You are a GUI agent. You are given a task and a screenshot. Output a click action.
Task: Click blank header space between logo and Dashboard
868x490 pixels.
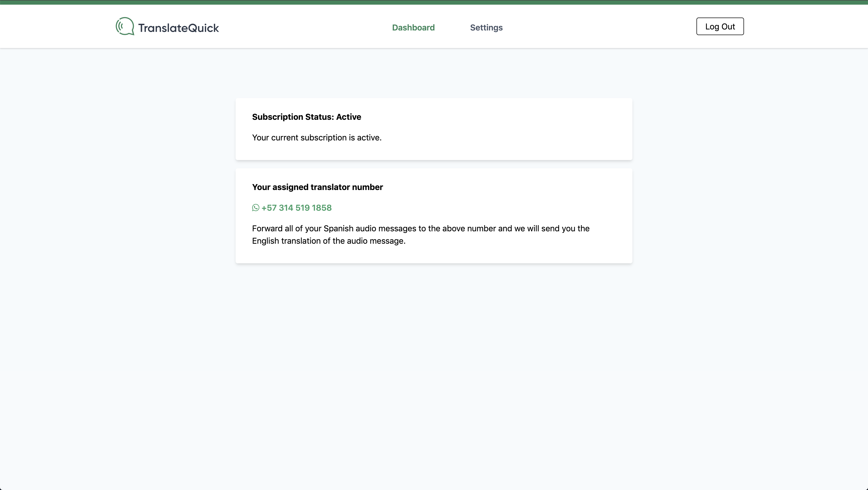coord(303,27)
